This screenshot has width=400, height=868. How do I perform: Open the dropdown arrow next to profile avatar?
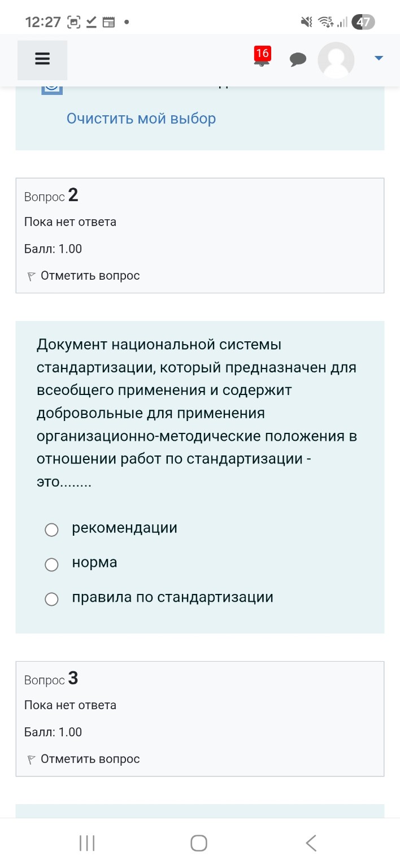coord(378,58)
